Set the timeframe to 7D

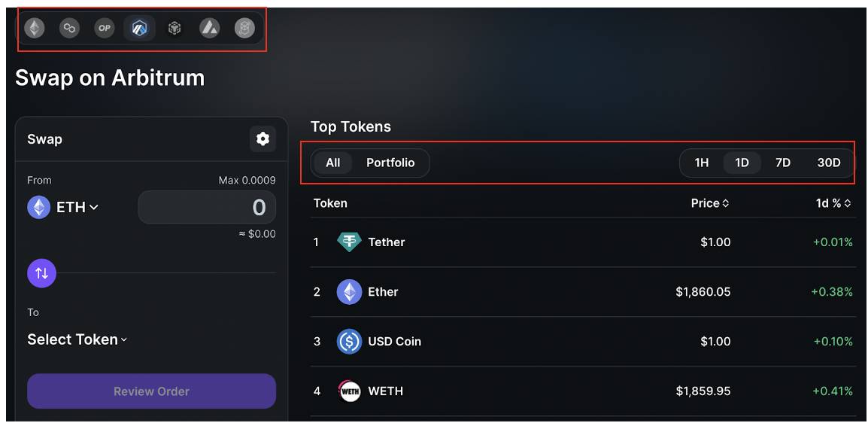click(x=783, y=163)
